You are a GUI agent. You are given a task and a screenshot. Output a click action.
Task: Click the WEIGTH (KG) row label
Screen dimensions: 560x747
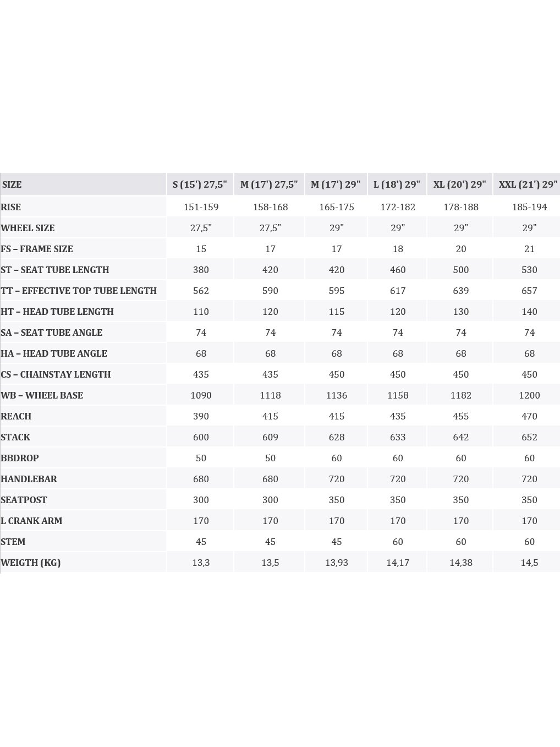[x=31, y=563]
